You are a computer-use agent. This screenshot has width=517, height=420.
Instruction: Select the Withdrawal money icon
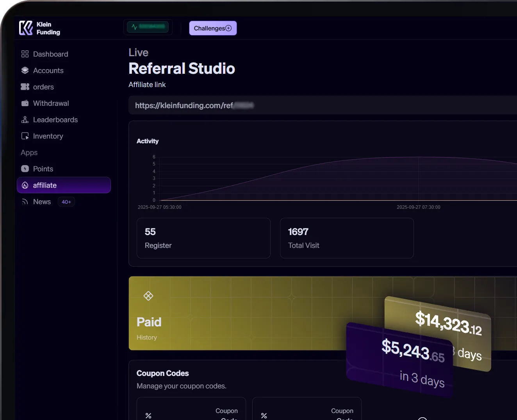[25, 103]
